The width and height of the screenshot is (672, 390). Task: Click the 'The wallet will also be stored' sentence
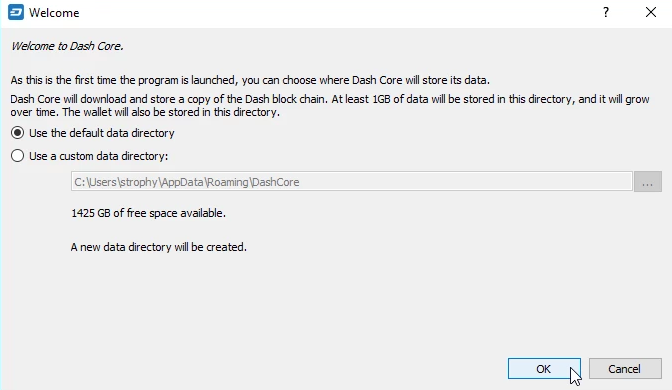tap(171, 112)
